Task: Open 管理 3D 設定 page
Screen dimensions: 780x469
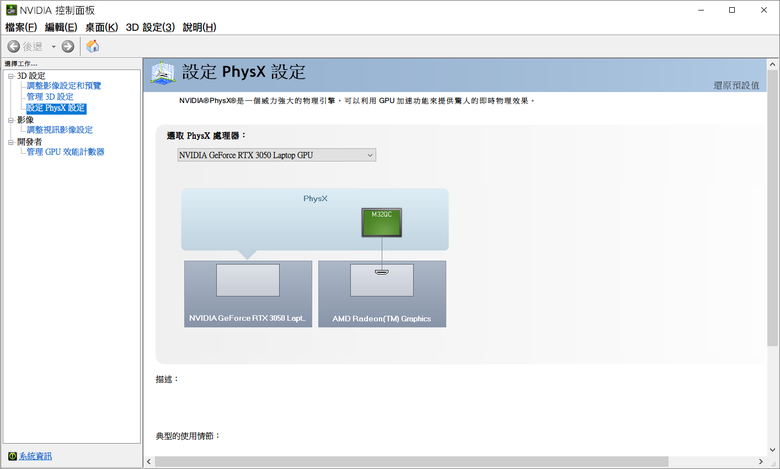Action: pos(50,96)
